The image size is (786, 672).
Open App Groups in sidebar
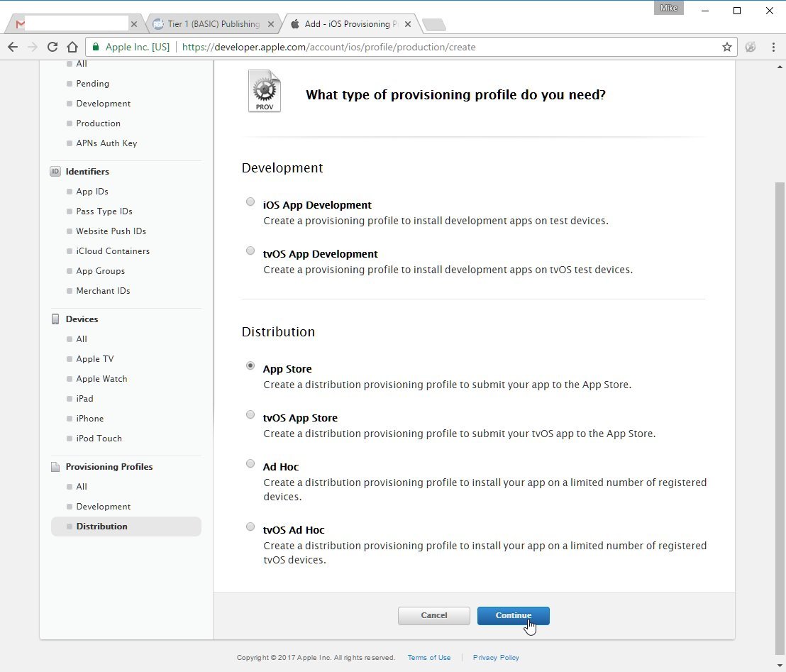101,271
